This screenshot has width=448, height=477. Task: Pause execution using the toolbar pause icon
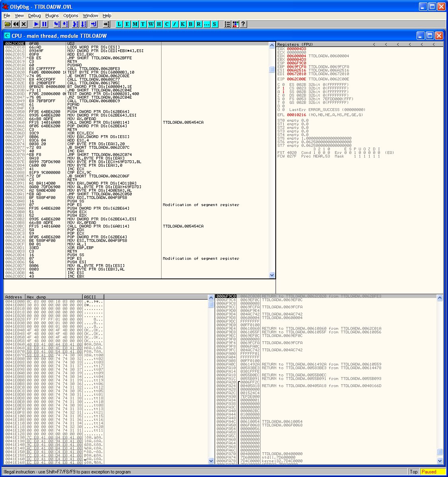tap(45, 24)
